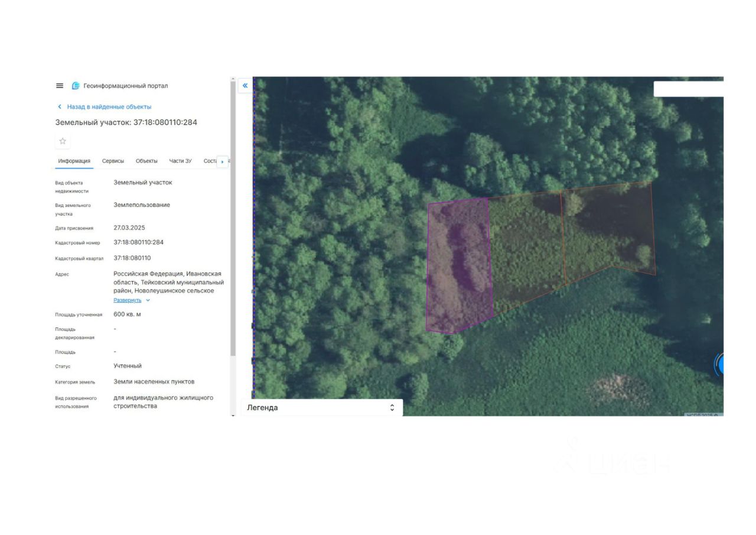
Task: Click the permitted use value для индивидуального жилищного строительства
Action: 164,402
